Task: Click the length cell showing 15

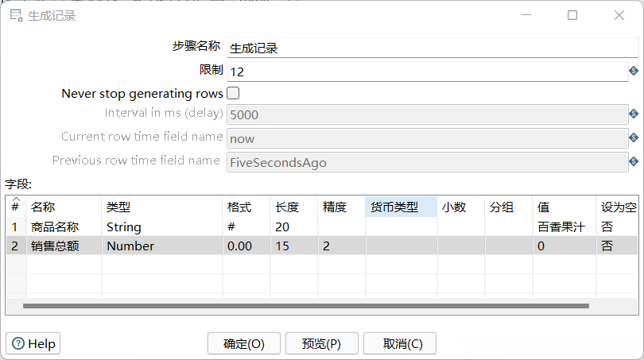Action: point(293,246)
